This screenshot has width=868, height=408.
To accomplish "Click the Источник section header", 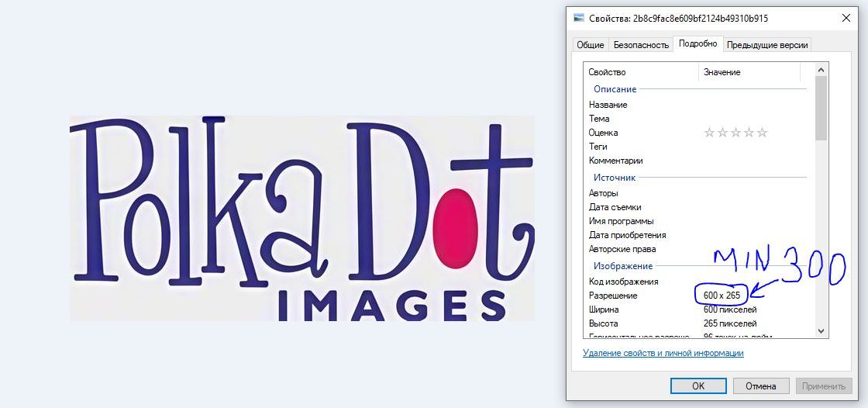I will (615, 178).
